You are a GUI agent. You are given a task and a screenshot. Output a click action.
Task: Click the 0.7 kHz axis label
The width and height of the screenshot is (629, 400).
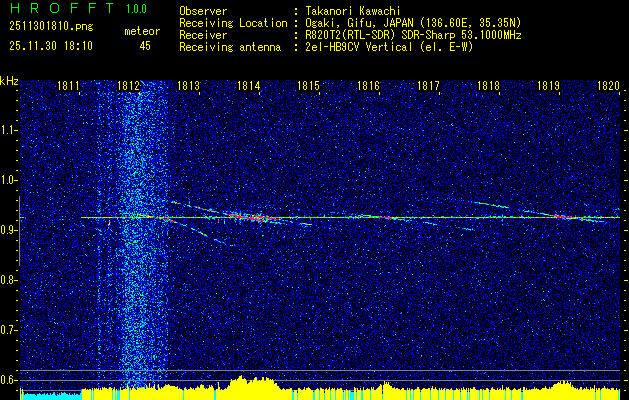click(x=8, y=330)
